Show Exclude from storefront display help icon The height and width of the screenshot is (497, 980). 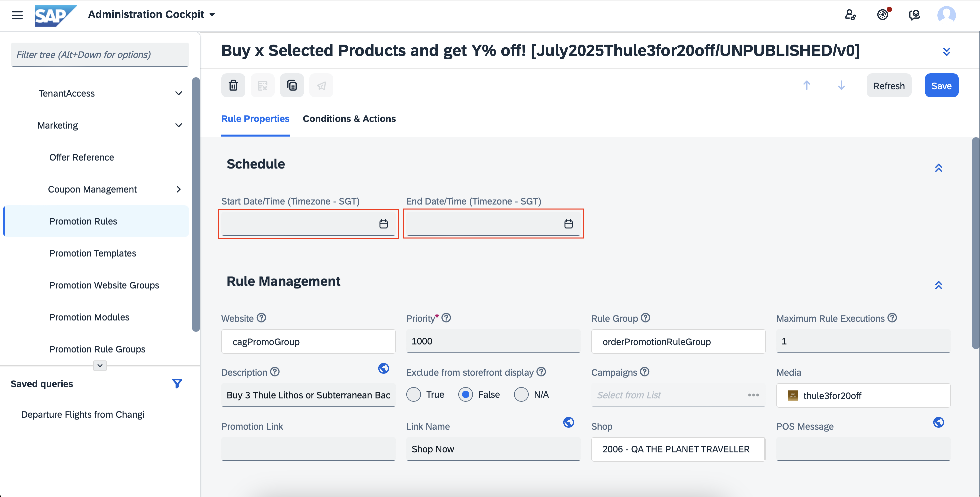tap(541, 371)
